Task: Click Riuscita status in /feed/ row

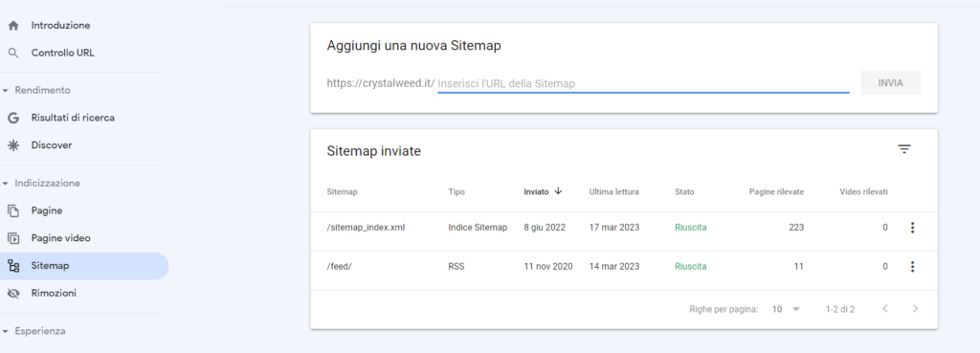Action: tap(691, 267)
